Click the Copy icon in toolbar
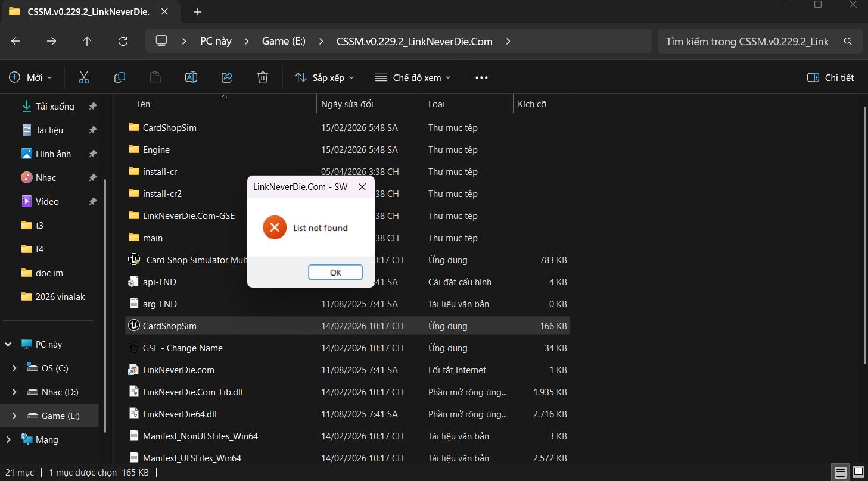Screen dimensions: 868x481 pos(120,77)
